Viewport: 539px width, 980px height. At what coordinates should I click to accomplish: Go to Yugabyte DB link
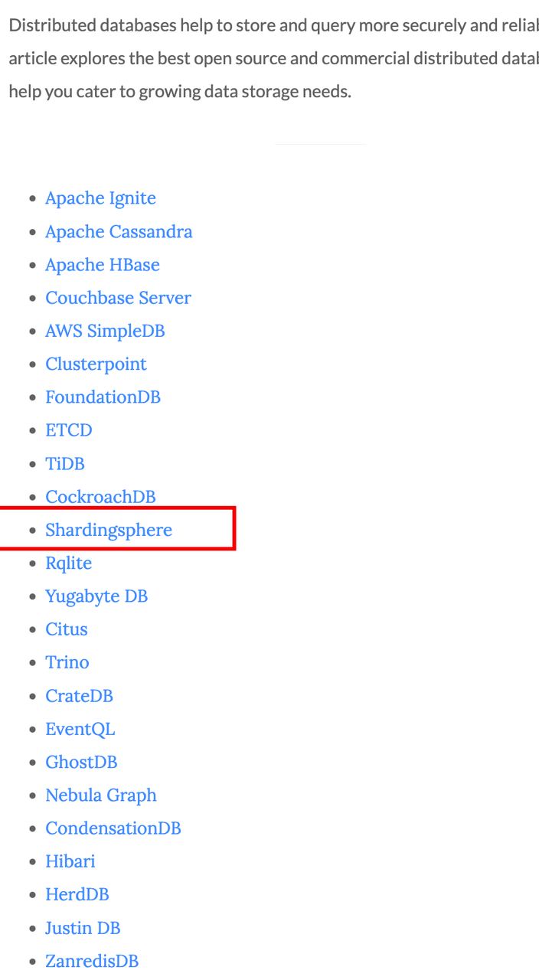96,596
